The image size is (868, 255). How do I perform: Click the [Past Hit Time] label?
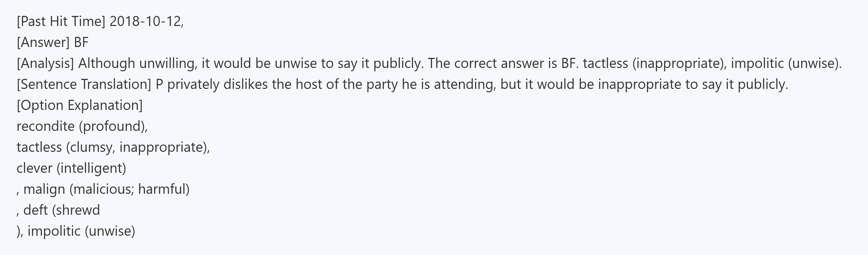pos(61,22)
